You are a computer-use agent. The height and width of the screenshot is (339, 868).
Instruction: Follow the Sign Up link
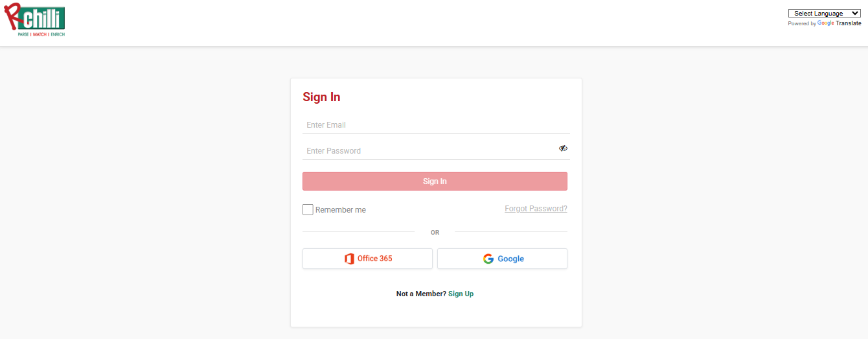461,294
